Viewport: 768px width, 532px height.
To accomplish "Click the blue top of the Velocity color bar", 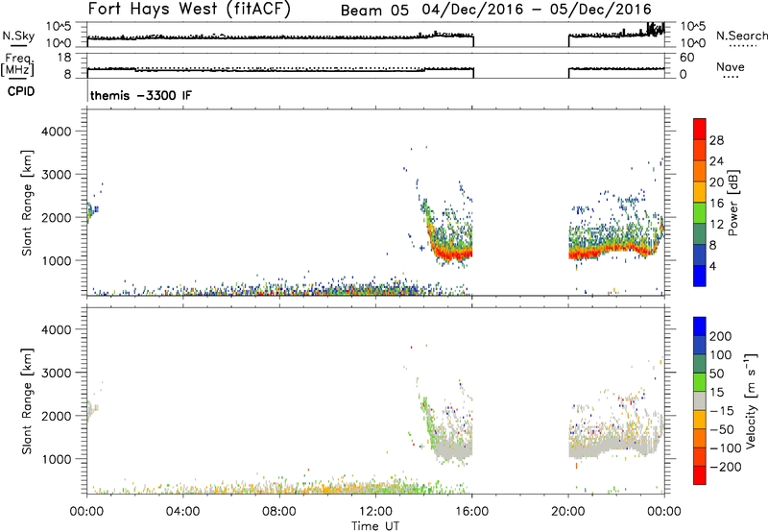I will click(700, 326).
